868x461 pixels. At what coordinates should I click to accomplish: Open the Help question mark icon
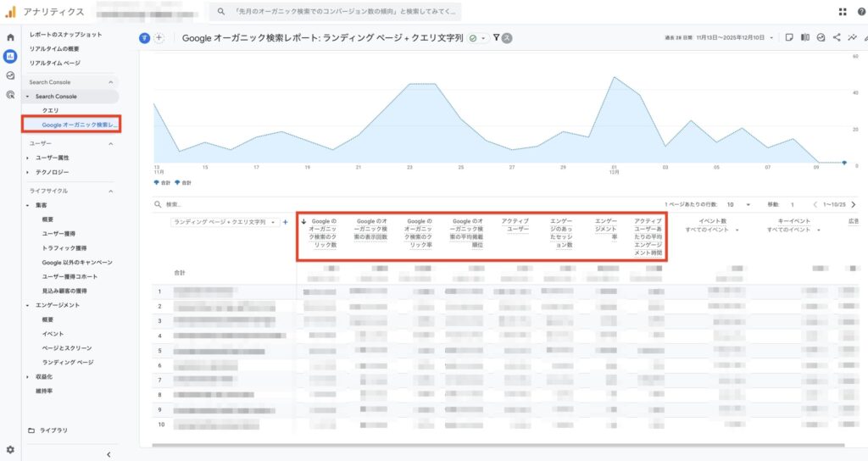860,12
